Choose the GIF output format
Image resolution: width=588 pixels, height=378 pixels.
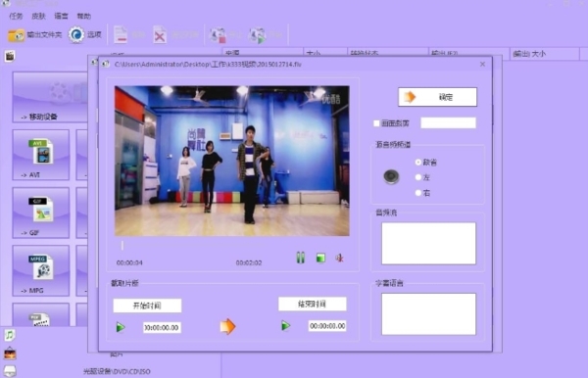41,213
